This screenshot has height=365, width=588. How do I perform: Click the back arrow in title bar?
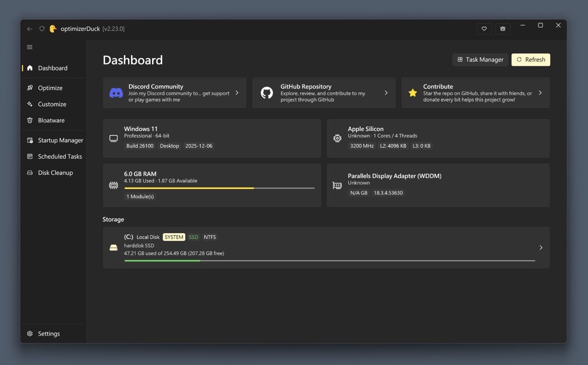tap(30, 29)
